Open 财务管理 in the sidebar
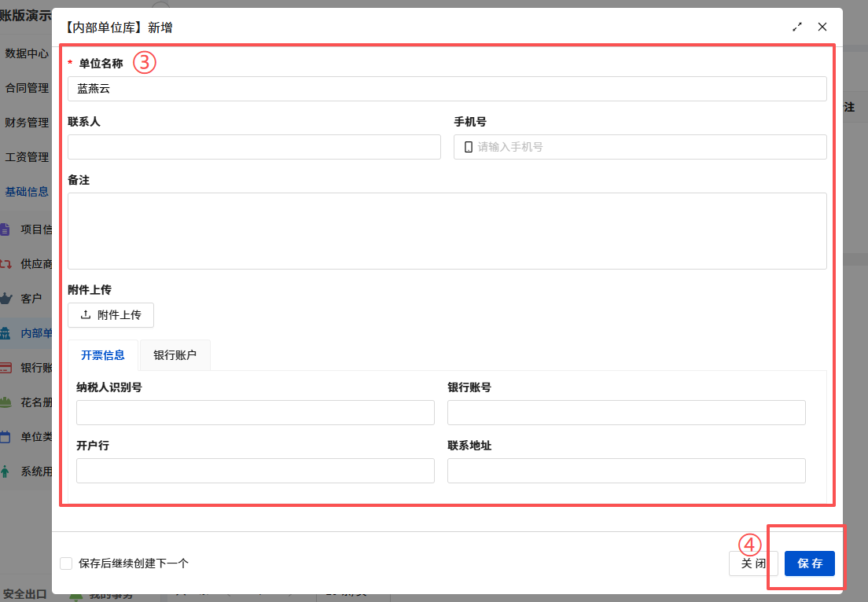 27,123
